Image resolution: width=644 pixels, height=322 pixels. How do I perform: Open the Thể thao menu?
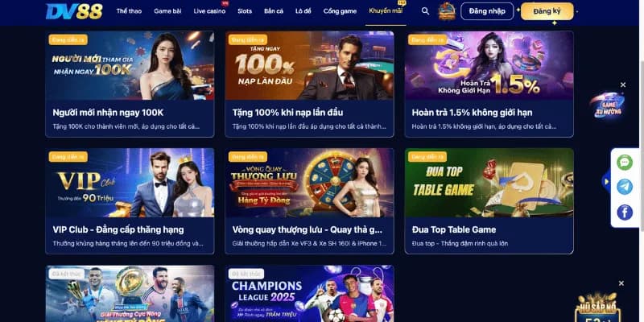[129, 11]
